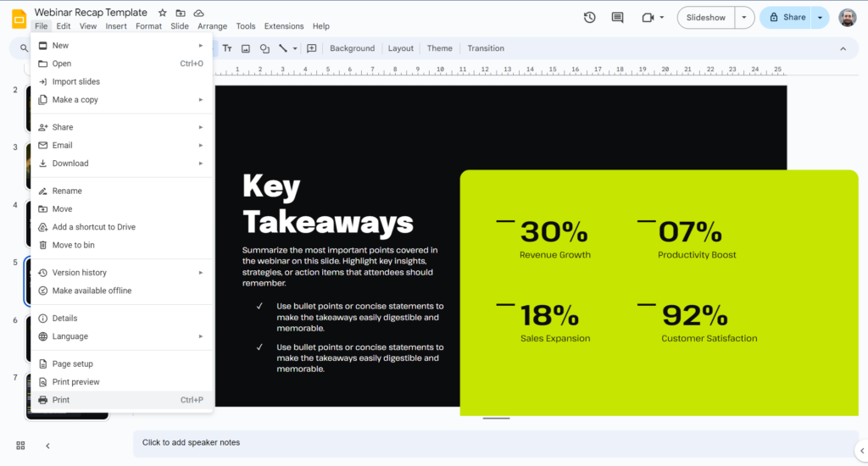Select the text box tool
This screenshot has height=466, width=868.
[227, 48]
